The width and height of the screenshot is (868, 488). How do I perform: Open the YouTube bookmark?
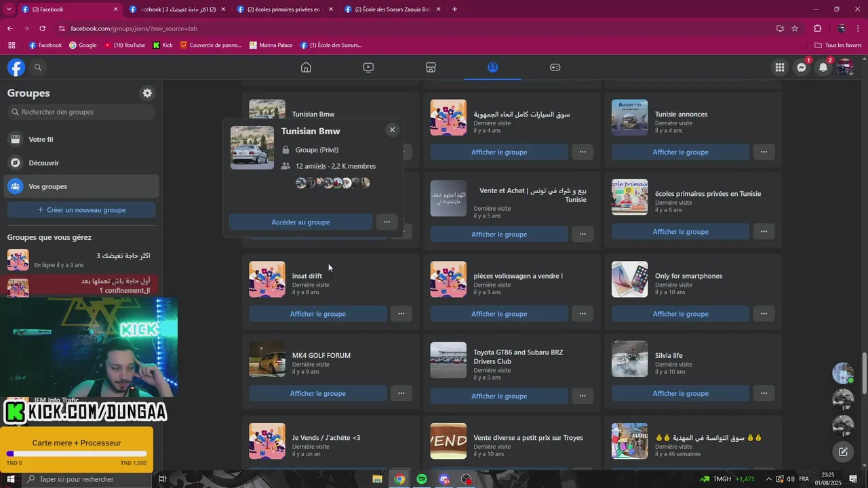pyautogui.click(x=125, y=45)
